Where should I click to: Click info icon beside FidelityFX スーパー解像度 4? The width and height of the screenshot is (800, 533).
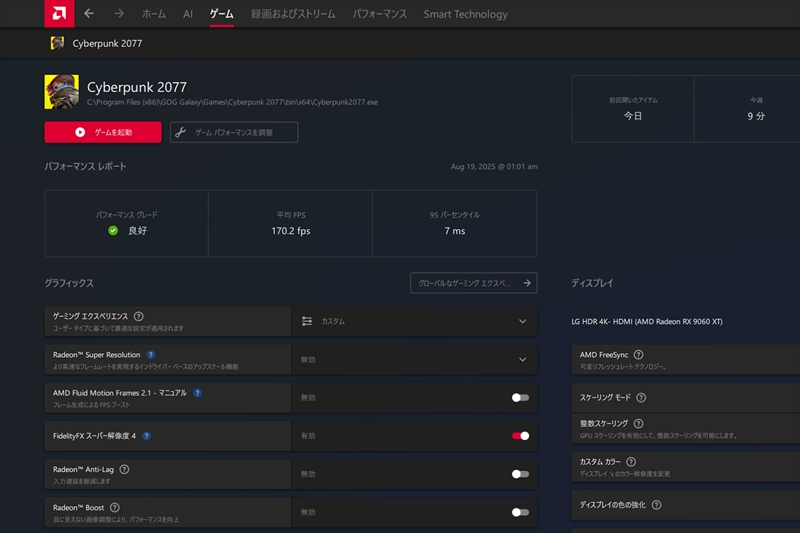[146, 436]
